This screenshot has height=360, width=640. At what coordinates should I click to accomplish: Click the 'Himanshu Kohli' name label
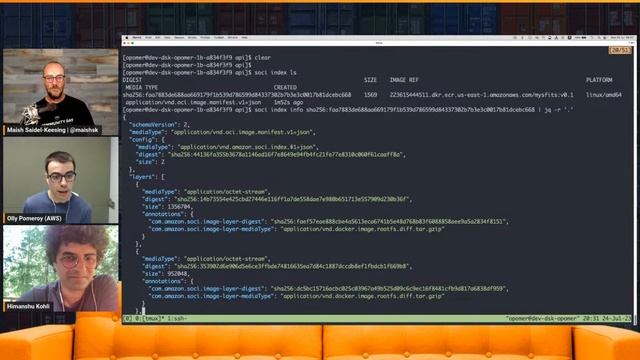28,307
